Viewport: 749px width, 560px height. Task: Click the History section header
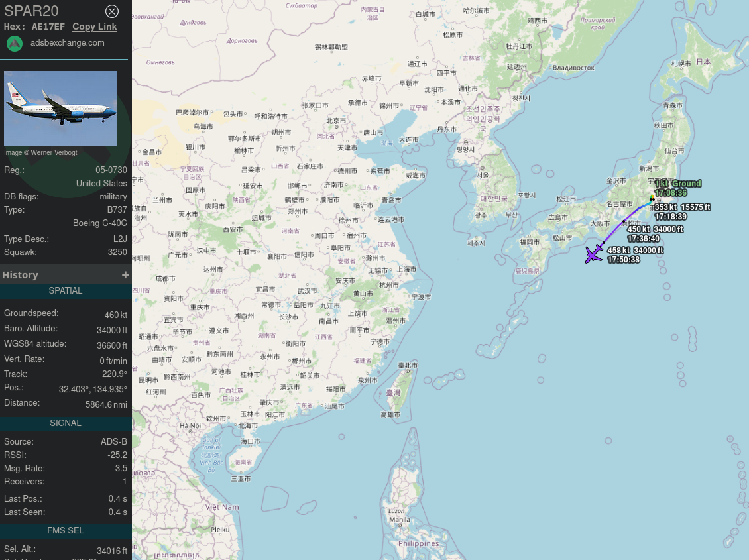66,275
